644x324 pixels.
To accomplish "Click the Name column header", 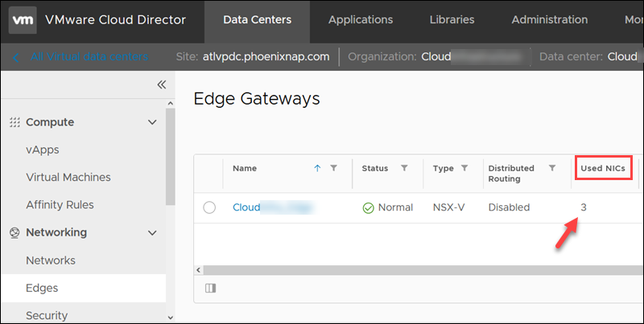I will click(245, 168).
